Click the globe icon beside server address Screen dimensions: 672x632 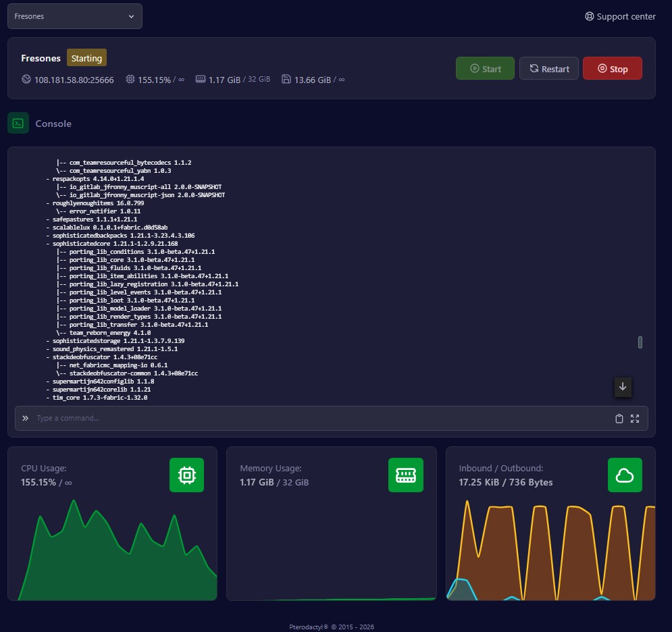pyautogui.click(x=26, y=79)
